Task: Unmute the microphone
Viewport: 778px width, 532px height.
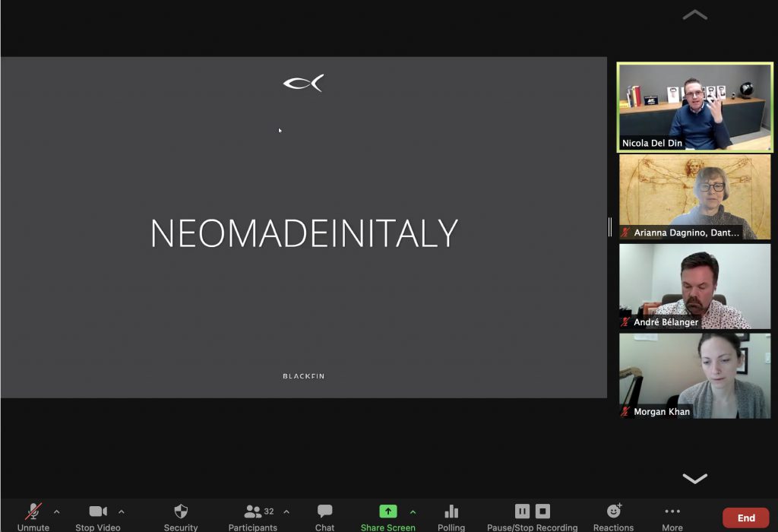Action: click(33, 512)
